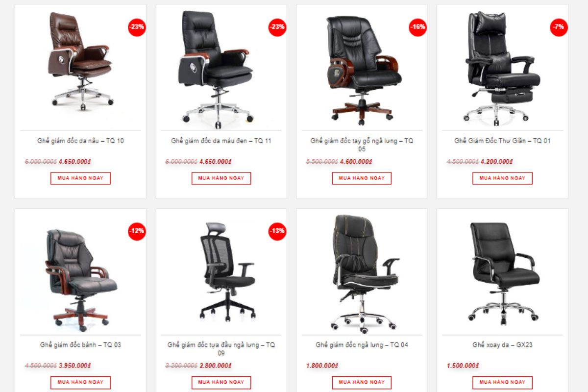
Task: Open 'Ghế Giám Đốc Thư Giãn – TQ 01' link
Action: (502, 141)
